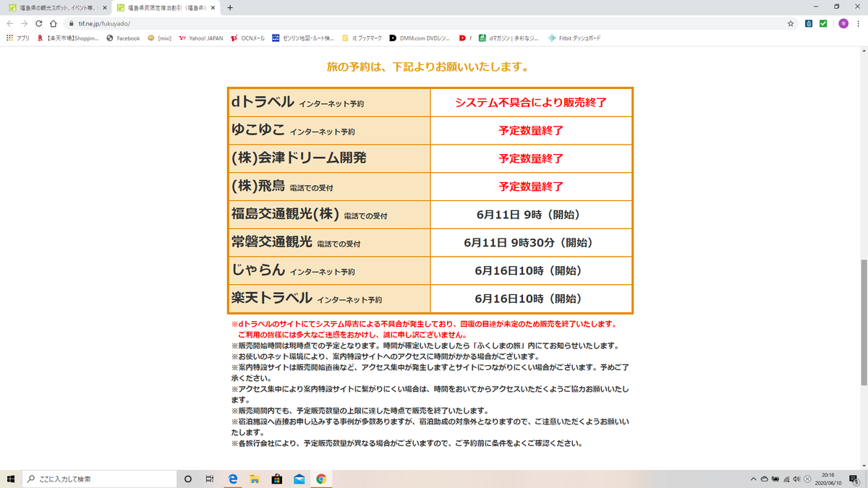Viewport: 868px width, 488px height.
Task: Click the 福島交通観光(株) row name
Action: [x=286, y=214]
